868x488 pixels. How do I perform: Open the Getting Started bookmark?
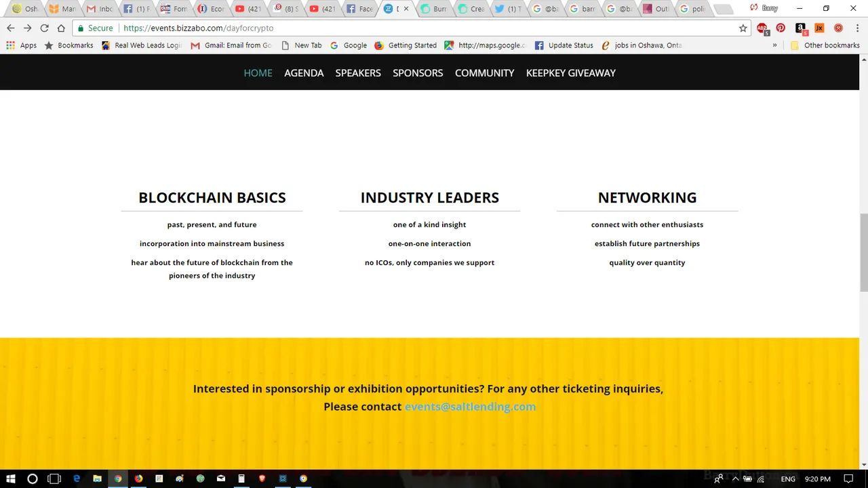coord(406,45)
